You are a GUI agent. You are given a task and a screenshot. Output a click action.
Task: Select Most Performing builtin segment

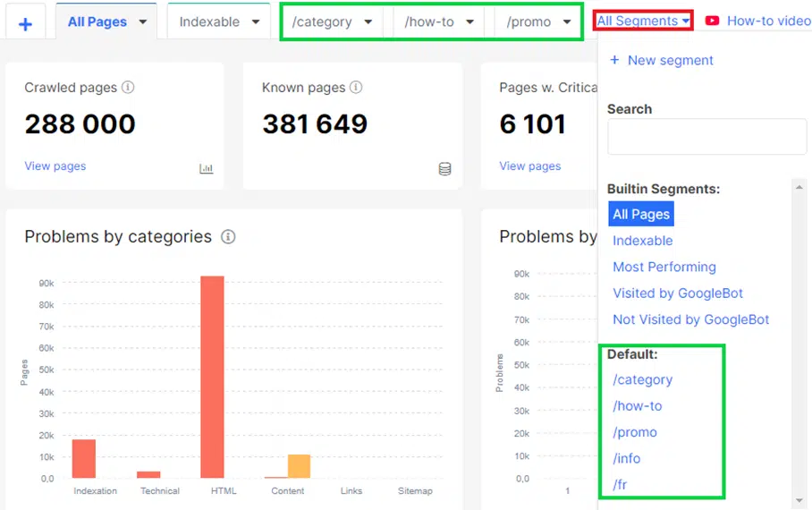point(664,267)
